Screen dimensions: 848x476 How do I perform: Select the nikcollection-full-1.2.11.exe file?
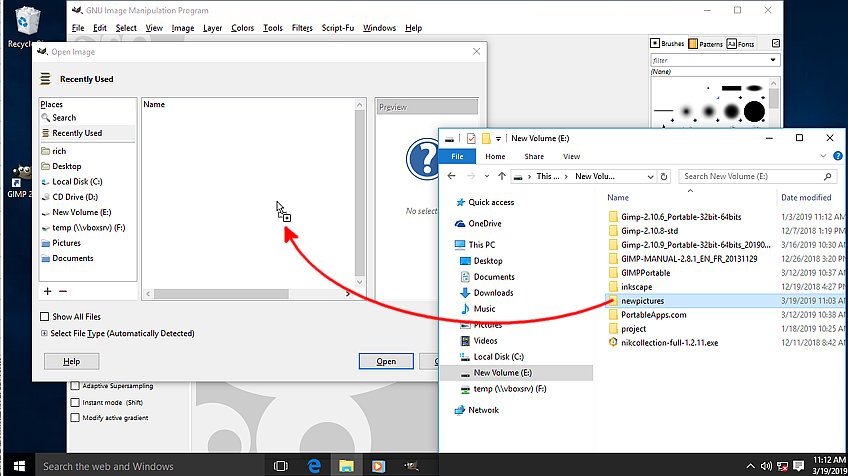[x=670, y=342]
